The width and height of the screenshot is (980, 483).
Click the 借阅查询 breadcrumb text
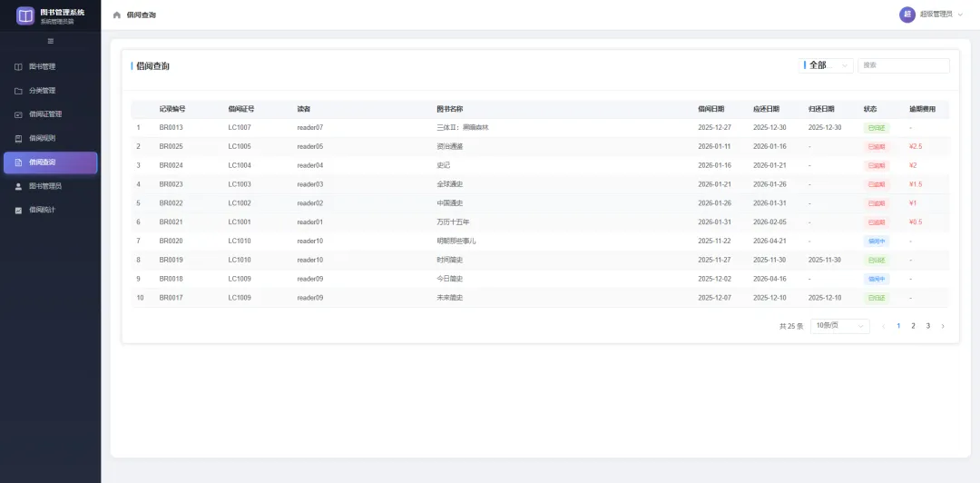click(x=142, y=15)
